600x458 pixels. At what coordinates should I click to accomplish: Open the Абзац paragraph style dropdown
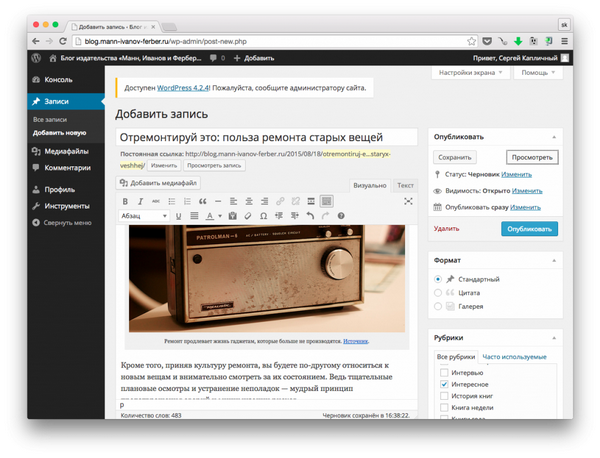(144, 216)
